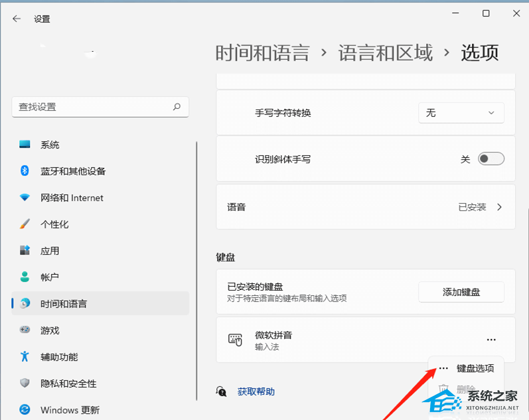Choose 键盘选项 in the context menu
The image size is (529, 420).
point(475,368)
